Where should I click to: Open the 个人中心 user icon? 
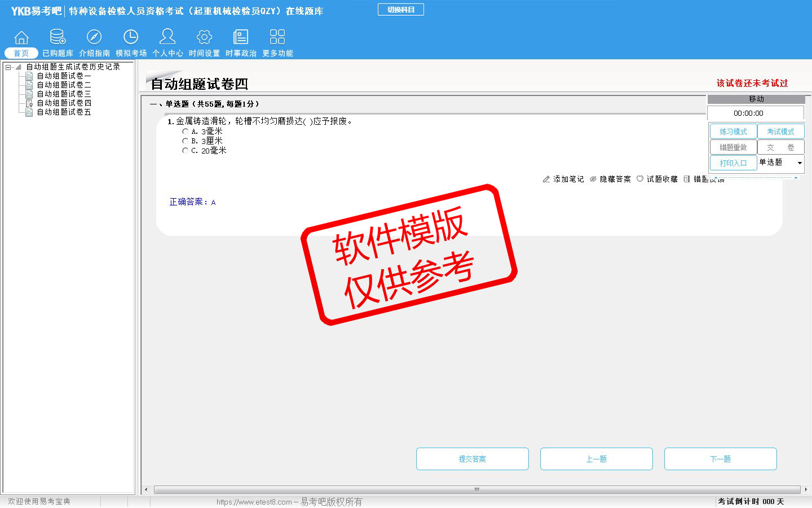coord(167,38)
